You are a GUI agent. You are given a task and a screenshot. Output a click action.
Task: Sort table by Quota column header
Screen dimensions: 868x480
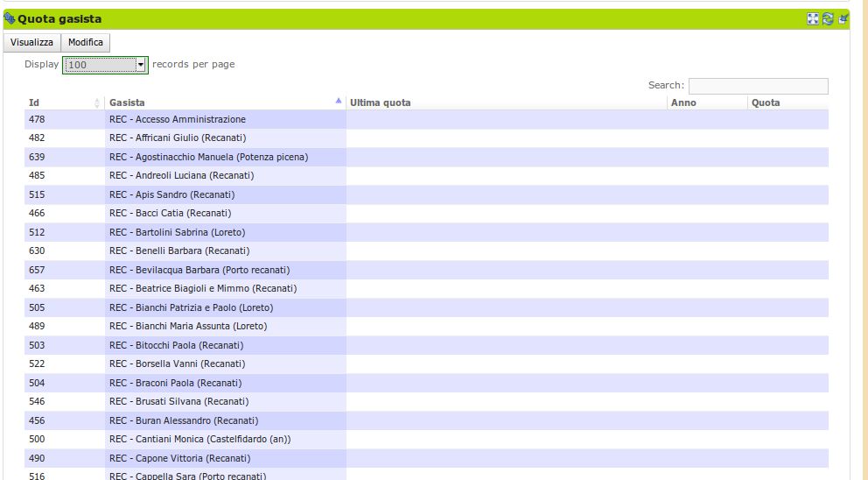click(x=766, y=103)
